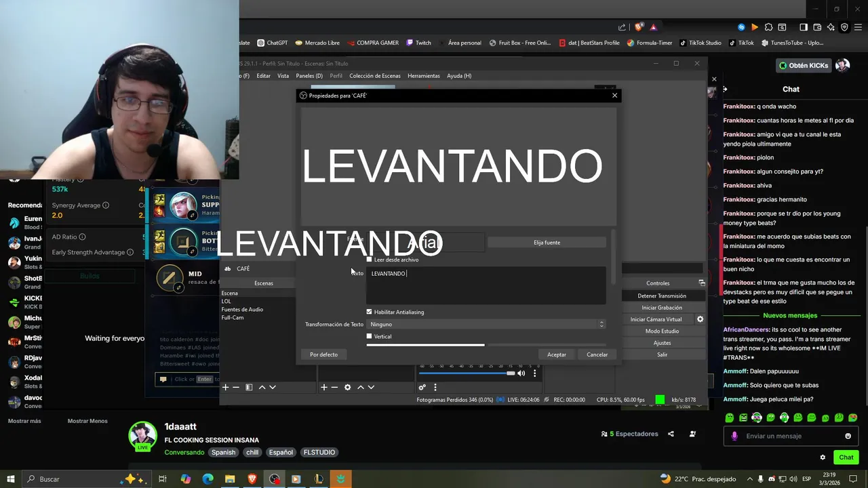Open Editar menu in OBS
This screenshot has height=488, width=868.
(x=263, y=76)
